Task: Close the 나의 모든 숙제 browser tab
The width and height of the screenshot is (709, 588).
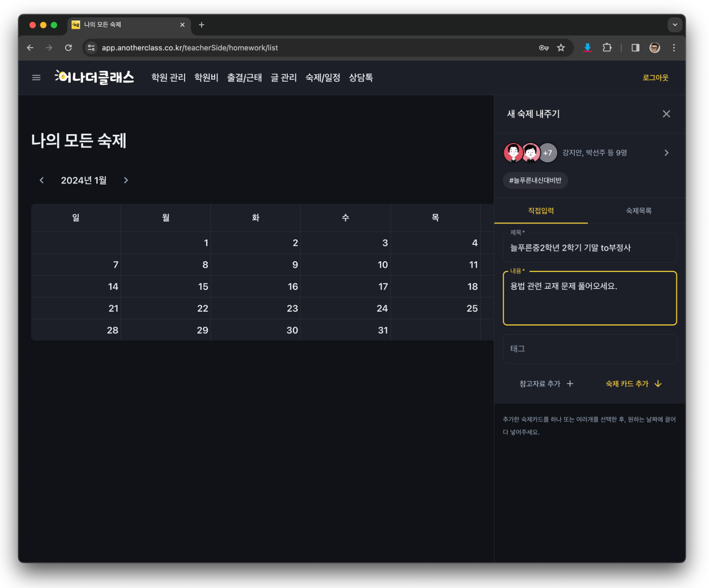Action: 182,25
